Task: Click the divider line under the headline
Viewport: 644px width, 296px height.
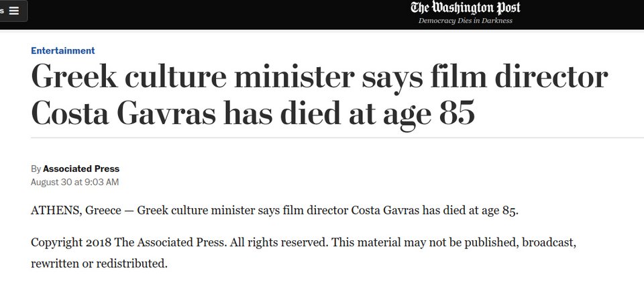Action: 337,138
